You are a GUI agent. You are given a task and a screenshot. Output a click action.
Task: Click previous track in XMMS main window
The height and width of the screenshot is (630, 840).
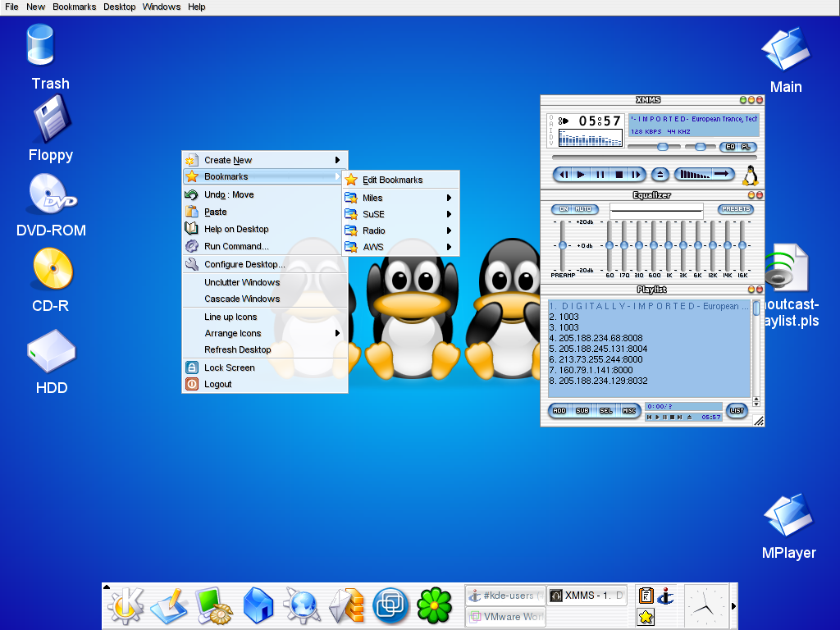pyautogui.click(x=564, y=174)
